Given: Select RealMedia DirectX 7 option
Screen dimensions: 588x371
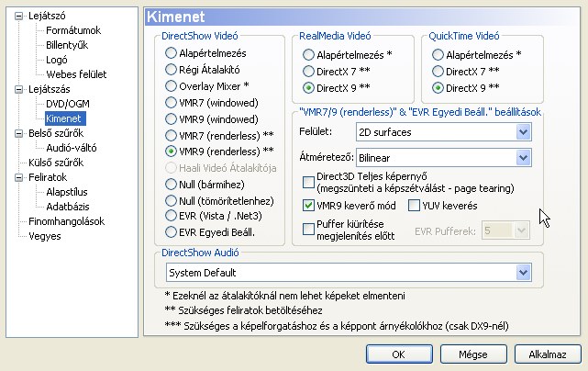Looking at the screenshot, I should 309,71.
